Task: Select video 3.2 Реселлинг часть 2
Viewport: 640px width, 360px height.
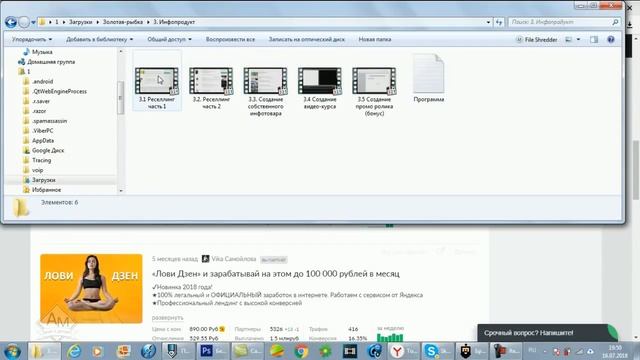Action: [211, 87]
